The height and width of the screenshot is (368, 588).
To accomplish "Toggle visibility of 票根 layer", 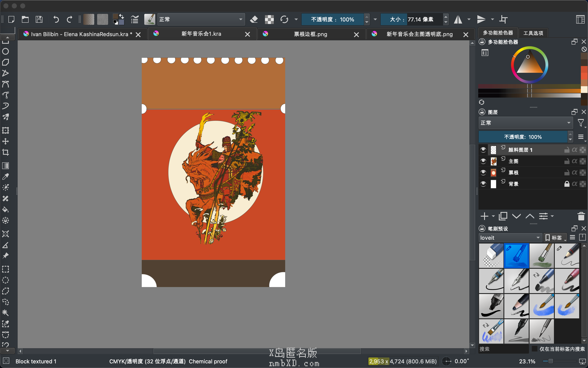I will pyautogui.click(x=483, y=173).
